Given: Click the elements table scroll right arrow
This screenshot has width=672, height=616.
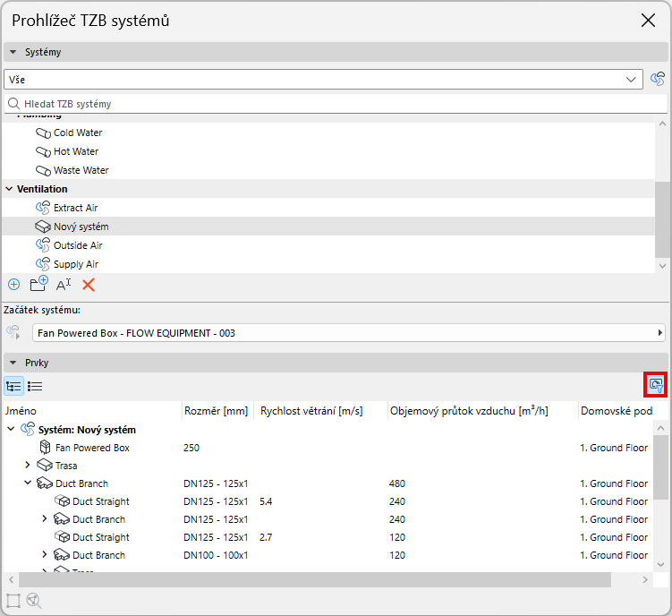Looking at the screenshot, I should [x=645, y=579].
